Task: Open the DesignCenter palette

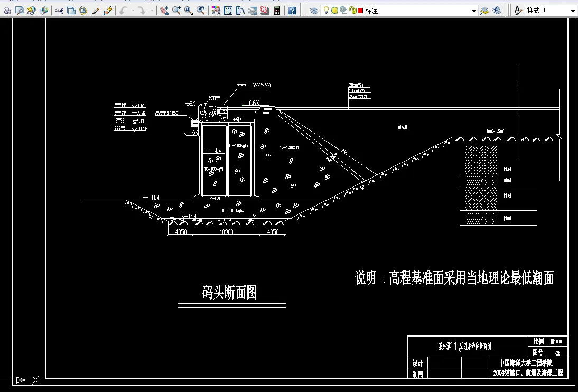Action: pos(229,10)
